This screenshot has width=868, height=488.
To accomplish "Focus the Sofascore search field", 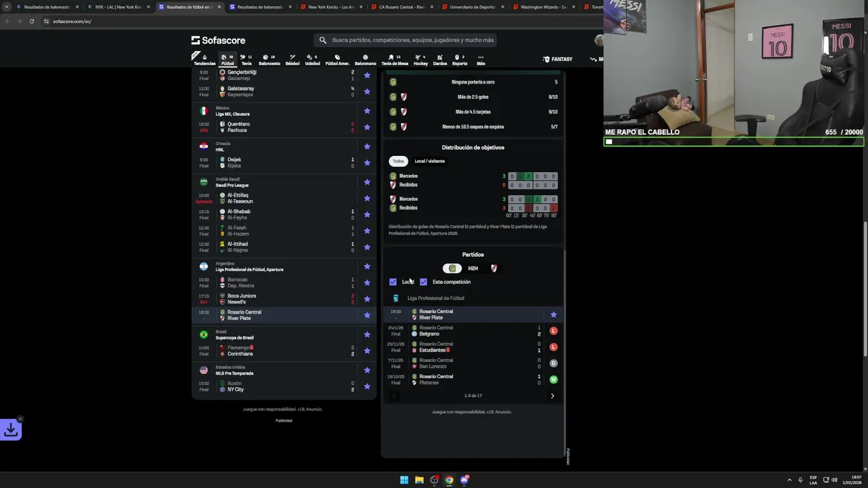I will pyautogui.click(x=405, y=40).
